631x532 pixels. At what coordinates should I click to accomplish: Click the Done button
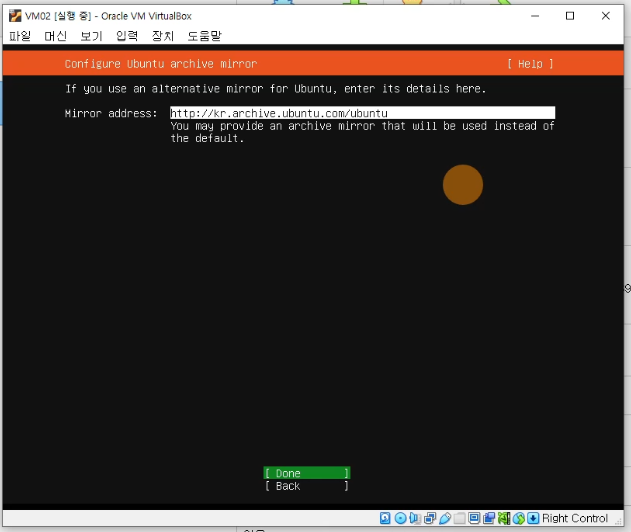[307, 473]
